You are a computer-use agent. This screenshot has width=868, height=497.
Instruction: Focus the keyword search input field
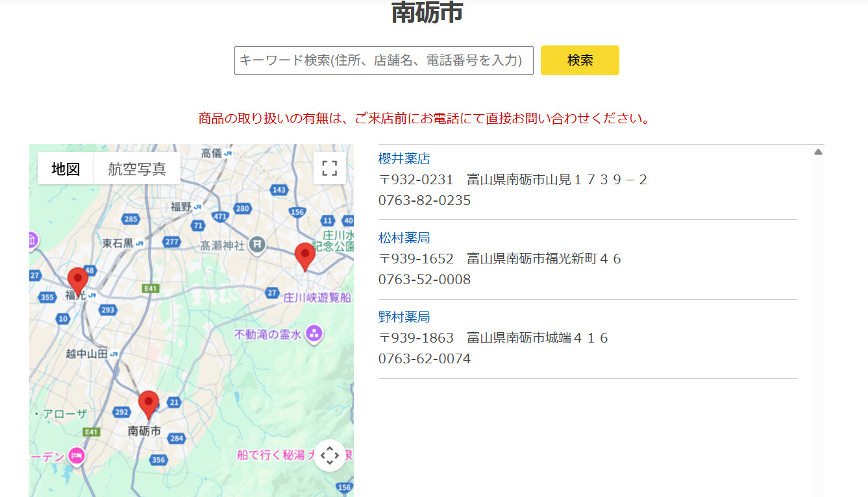384,60
